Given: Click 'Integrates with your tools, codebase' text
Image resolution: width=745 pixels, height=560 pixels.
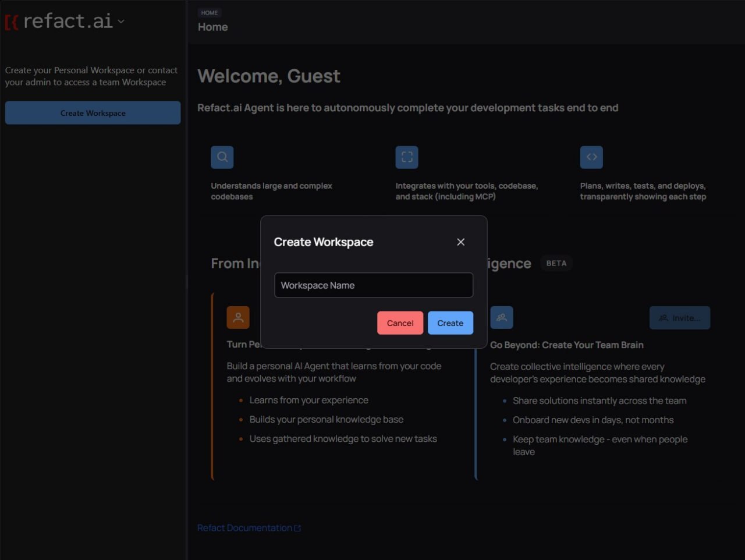Looking at the screenshot, I should (x=467, y=192).
